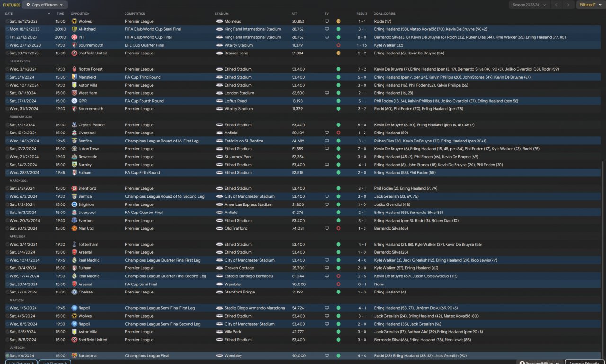
Task: Click the QPR club badge
Action: click(x=74, y=101)
